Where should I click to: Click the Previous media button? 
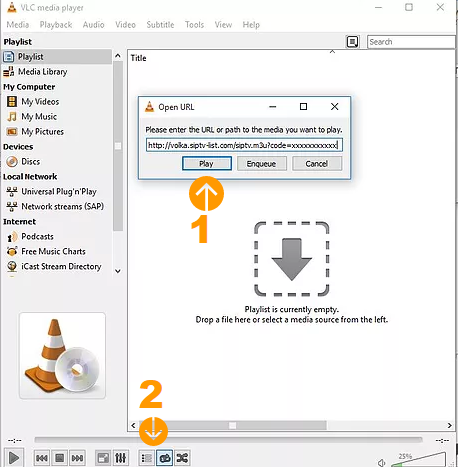click(41, 458)
